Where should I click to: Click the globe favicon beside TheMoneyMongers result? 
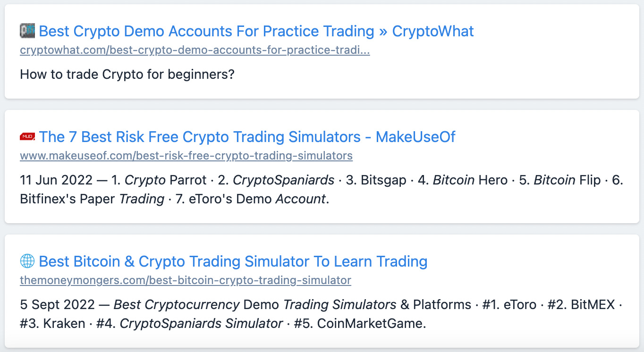coord(27,261)
